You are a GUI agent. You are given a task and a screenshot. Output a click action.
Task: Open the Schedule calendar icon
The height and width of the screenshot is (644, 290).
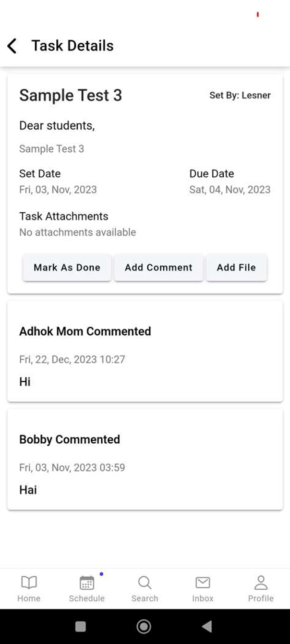pos(87,583)
